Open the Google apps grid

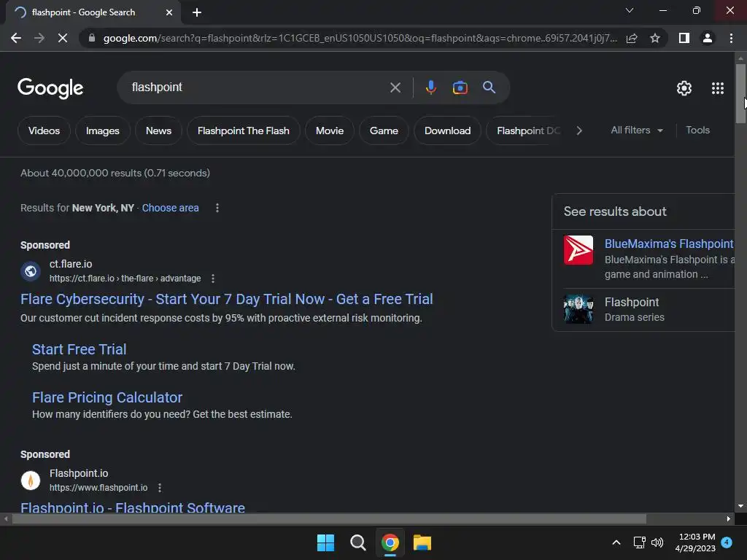[x=718, y=88]
